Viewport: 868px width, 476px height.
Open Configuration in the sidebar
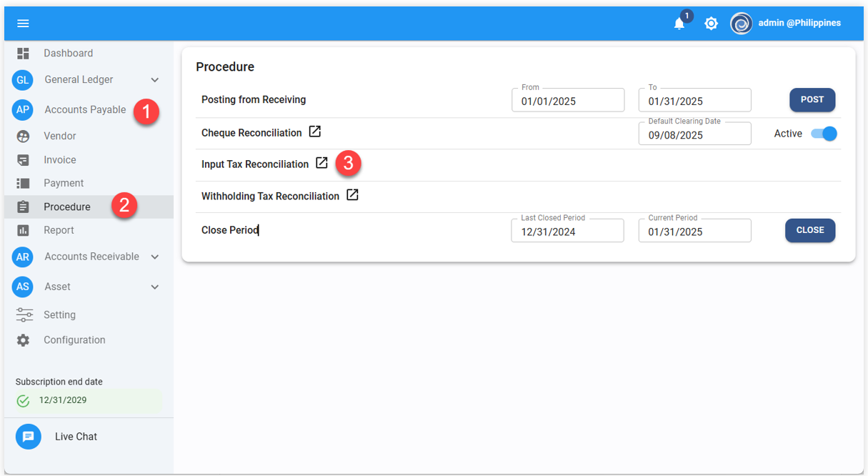[x=74, y=340]
